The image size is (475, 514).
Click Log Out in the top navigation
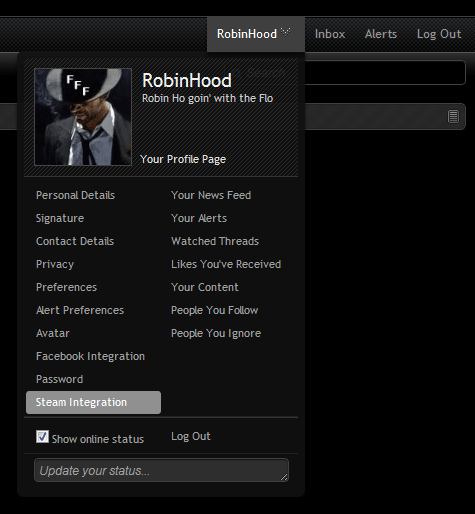click(x=439, y=34)
